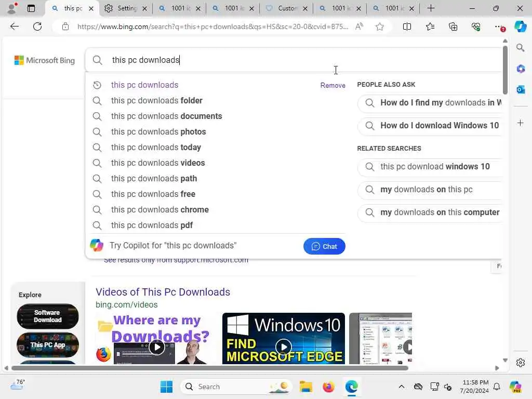Open Windows Start menu
Viewport: 532px width, 399px height.
click(x=166, y=387)
